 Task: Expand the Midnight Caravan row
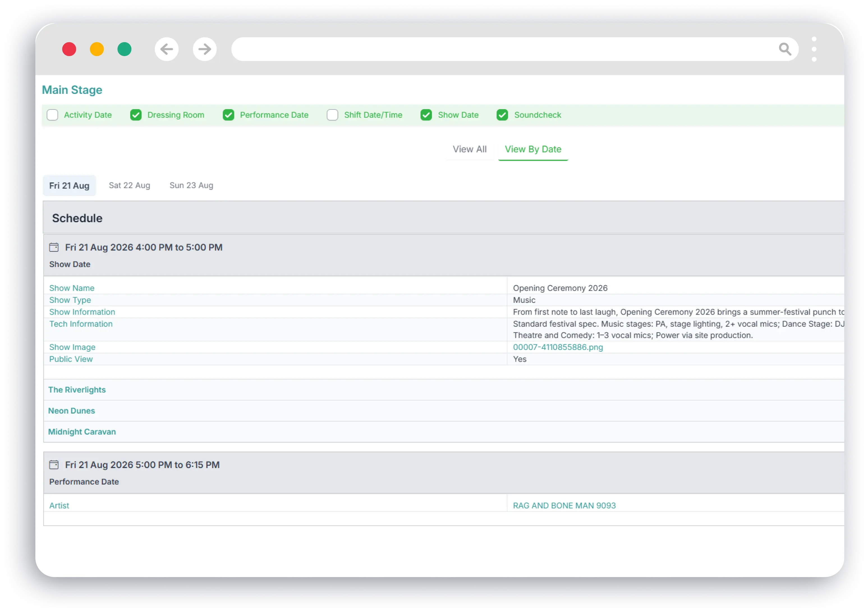(82, 432)
